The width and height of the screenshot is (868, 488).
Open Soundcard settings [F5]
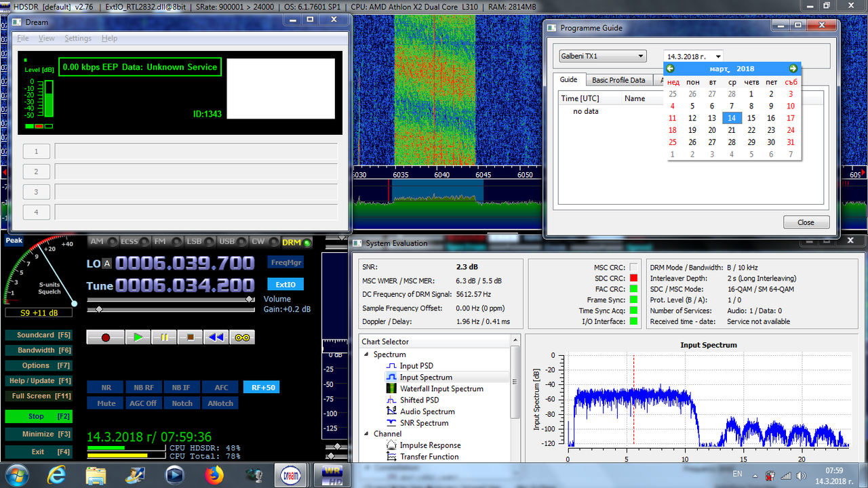point(38,335)
